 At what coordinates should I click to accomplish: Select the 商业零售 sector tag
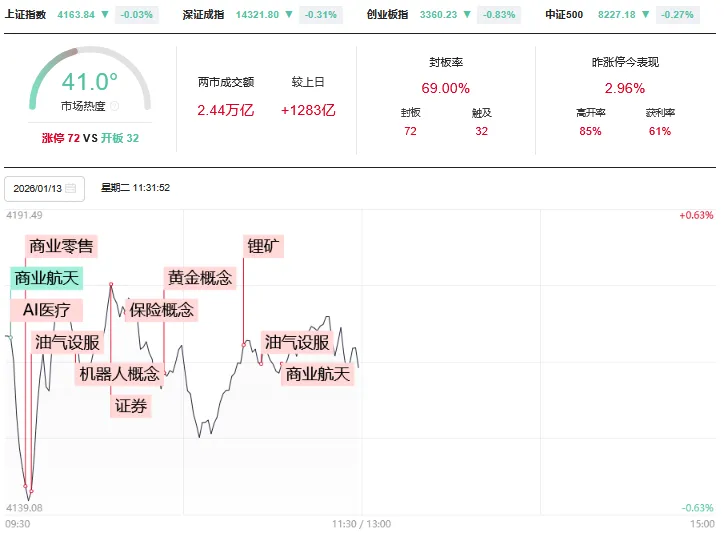pyautogui.click(x=61, y=246)
